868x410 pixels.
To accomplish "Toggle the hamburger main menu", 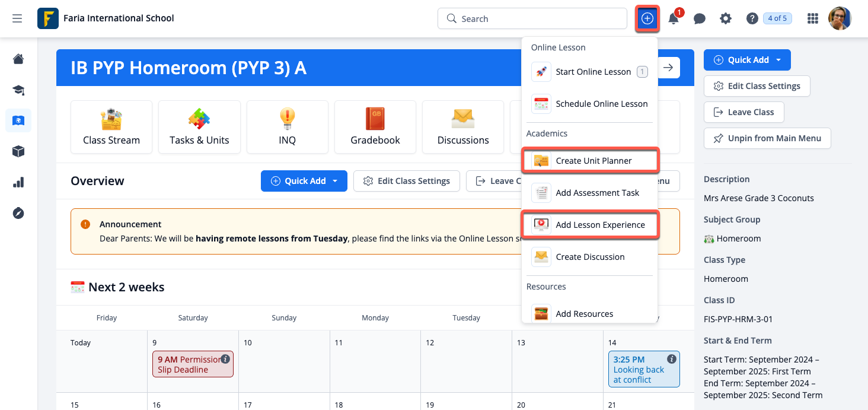I will 17,19.
